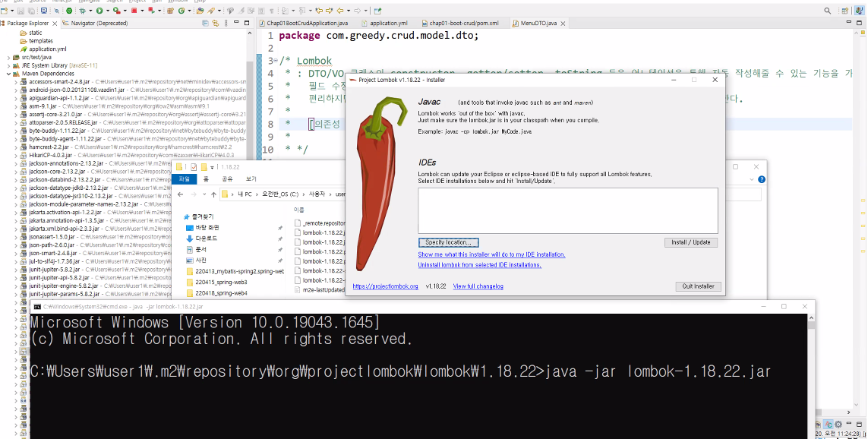Open 'Show me what this installer will do' link
Image resolution: width=868 pixels, height=439 pixels.
tap(491, 254)
